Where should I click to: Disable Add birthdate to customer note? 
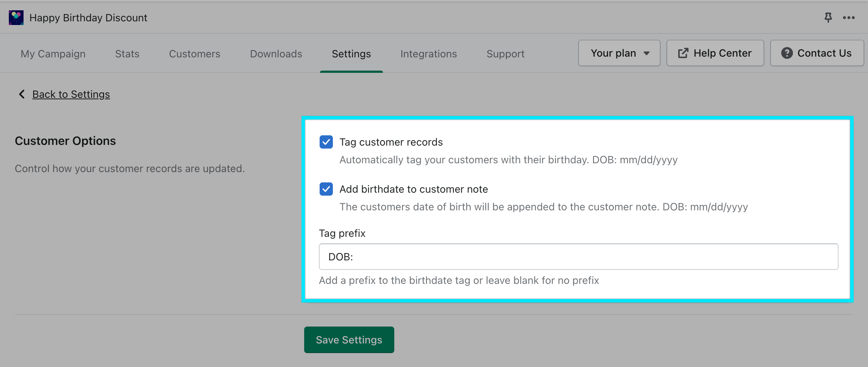(326, 189)
